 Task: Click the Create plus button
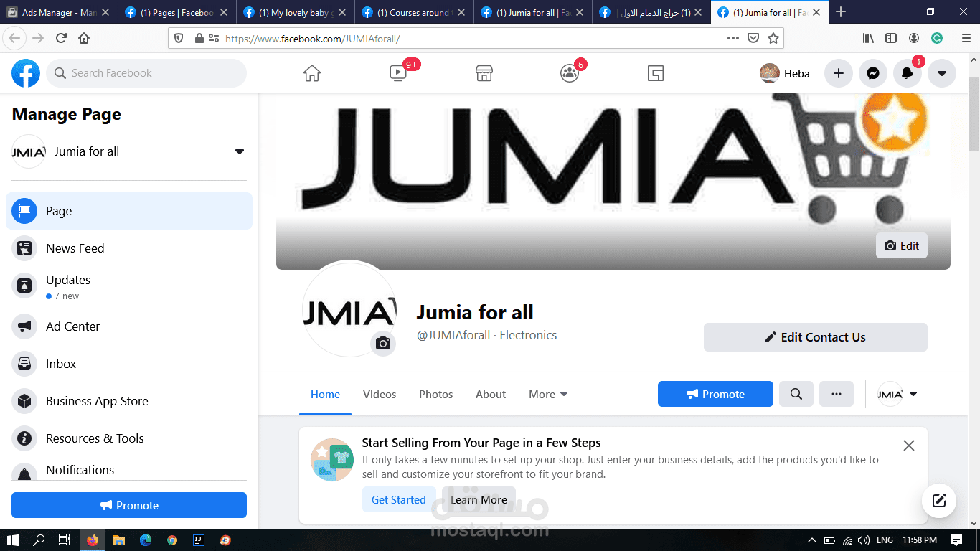[838, 73]
